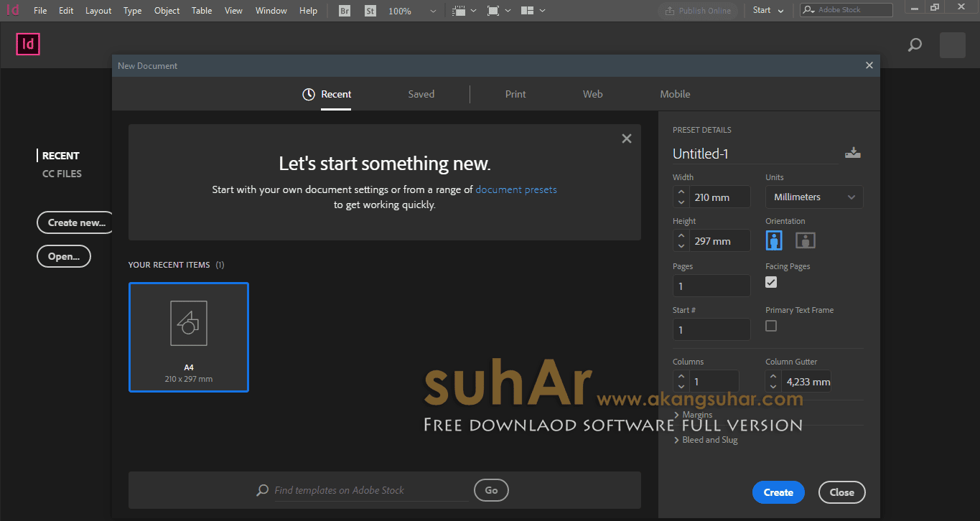The width and height of the screenshot is (980, 521).
Task: Click the Column Gutter 4,233 mm field
Action: click(807, 382)
